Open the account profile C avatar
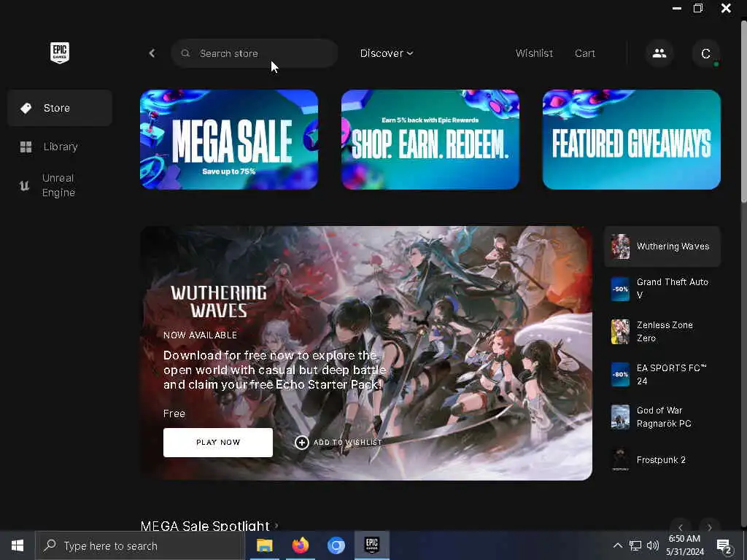Viewport: 747px width, 560px height. pyautogui.click(x=706, y=53)
